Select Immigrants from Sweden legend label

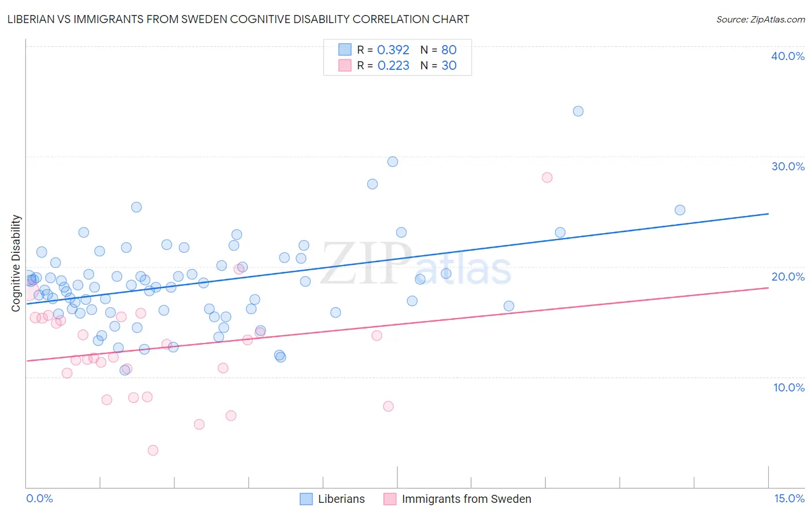click(466, 499)
